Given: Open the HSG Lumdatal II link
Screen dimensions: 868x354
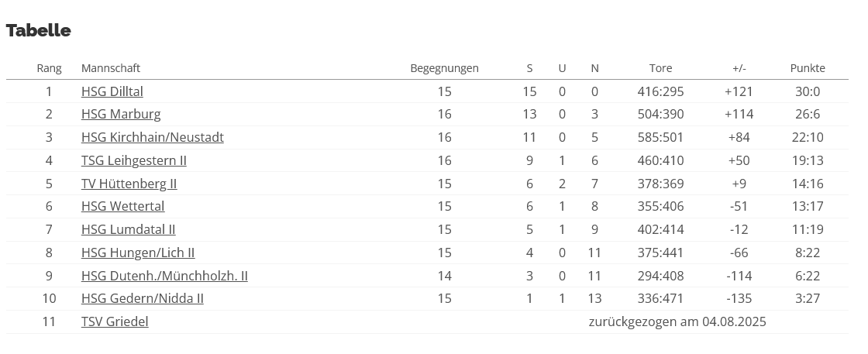Looking at the screenshot, I should coord(128,229).
